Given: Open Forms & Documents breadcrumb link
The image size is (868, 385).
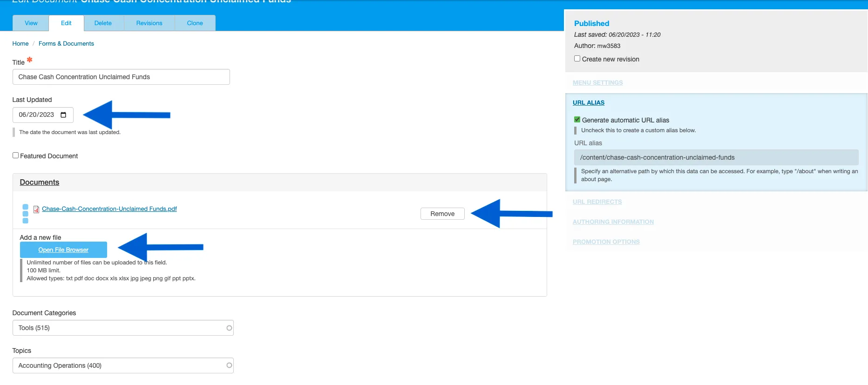Looking at the screenshot, I should (x=66, y=44).
